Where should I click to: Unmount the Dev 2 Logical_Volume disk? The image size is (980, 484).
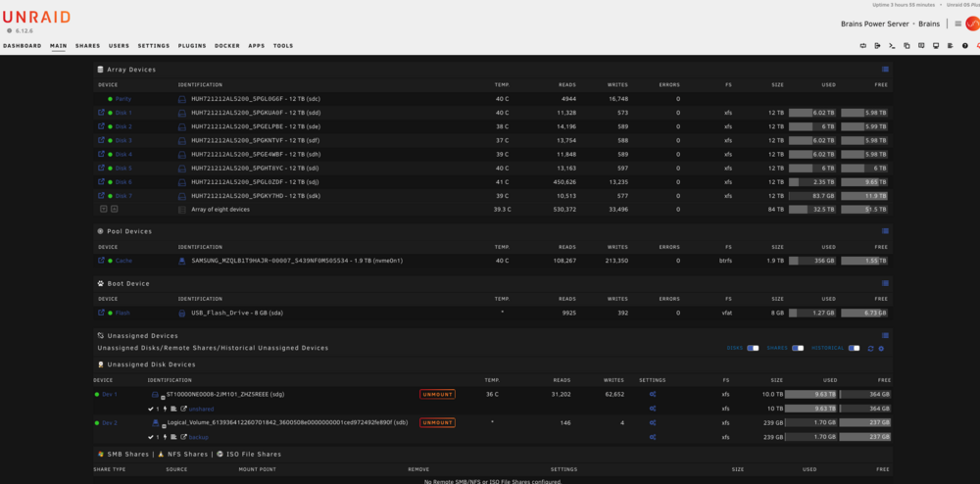point(437,423)
